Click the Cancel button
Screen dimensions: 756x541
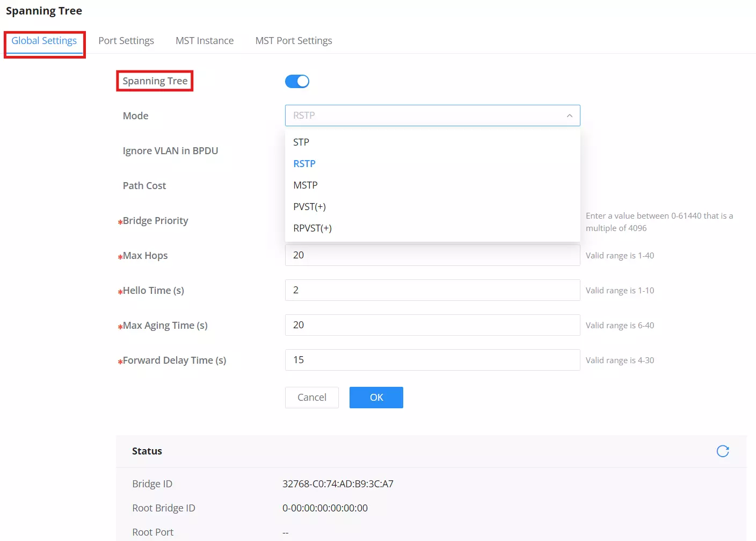coord(312,398)
